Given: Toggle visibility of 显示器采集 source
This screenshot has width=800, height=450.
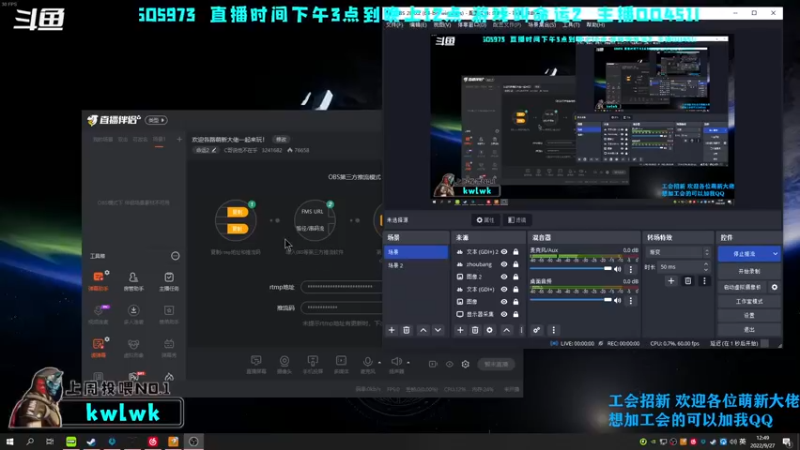Looking at the screenshot, I should [504, 314].
